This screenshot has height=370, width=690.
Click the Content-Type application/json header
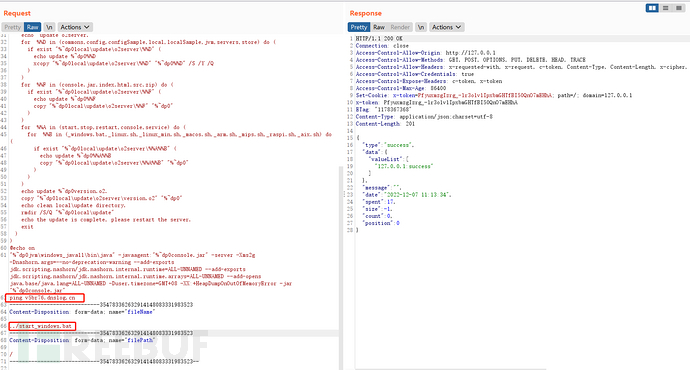pos(424,117)
